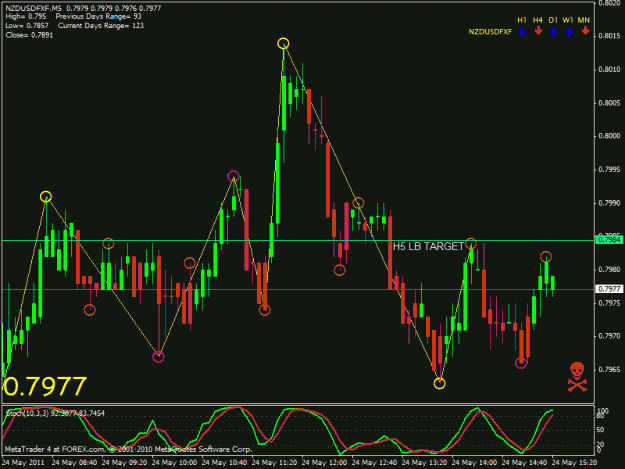Select the H5 LB TARGET text label
The image size is (625, 469).
(x=428, y=247)
